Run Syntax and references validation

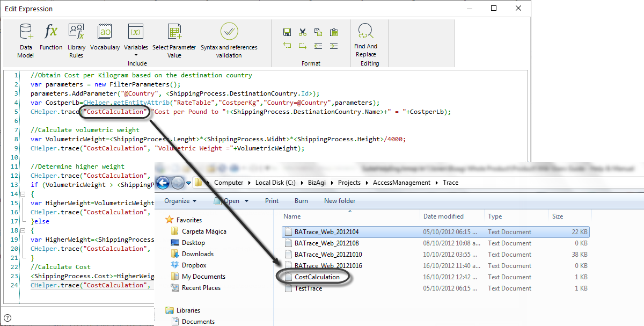pyautogui.click(x=229, y=40)
